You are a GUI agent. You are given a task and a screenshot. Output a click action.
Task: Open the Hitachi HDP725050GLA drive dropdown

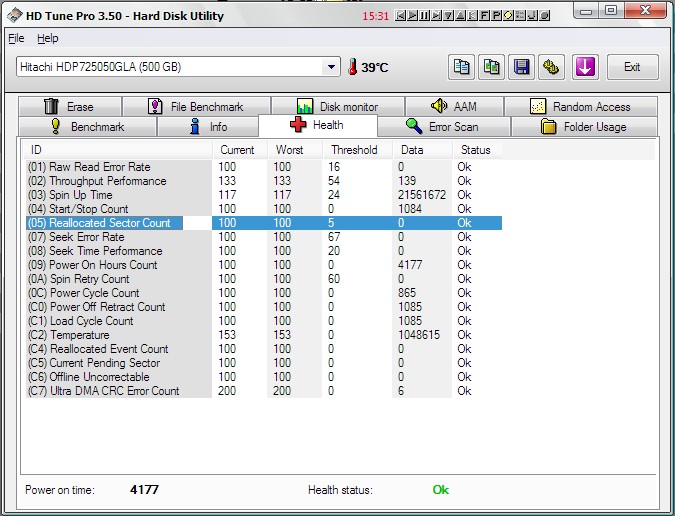[x=332, y=67]
